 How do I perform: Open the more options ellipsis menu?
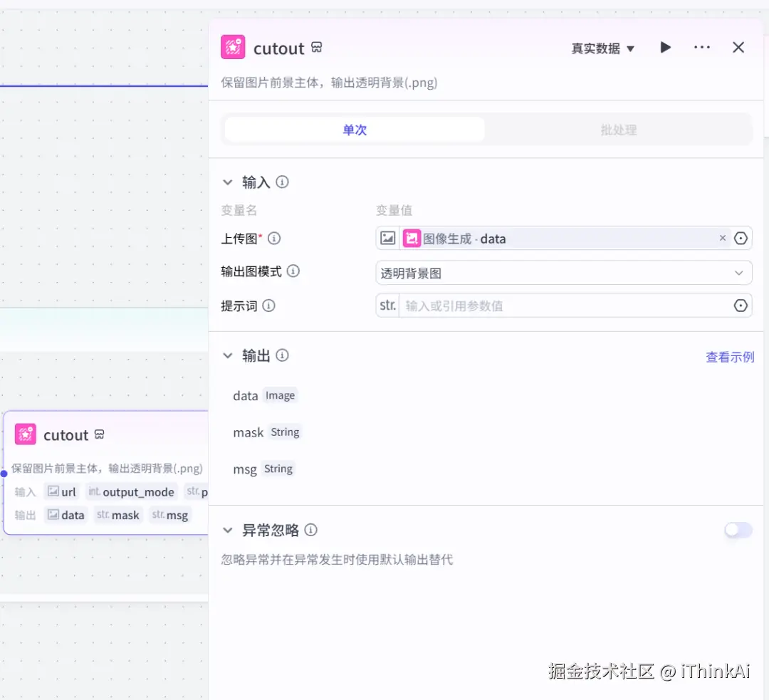[x=702, y=48]
